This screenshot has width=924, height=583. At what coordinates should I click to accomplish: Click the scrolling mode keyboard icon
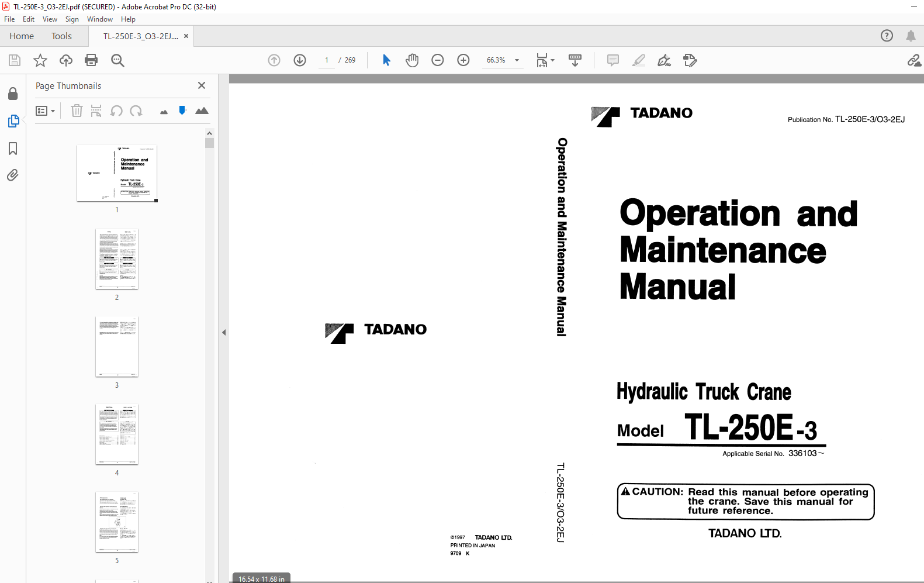point(575,60)
